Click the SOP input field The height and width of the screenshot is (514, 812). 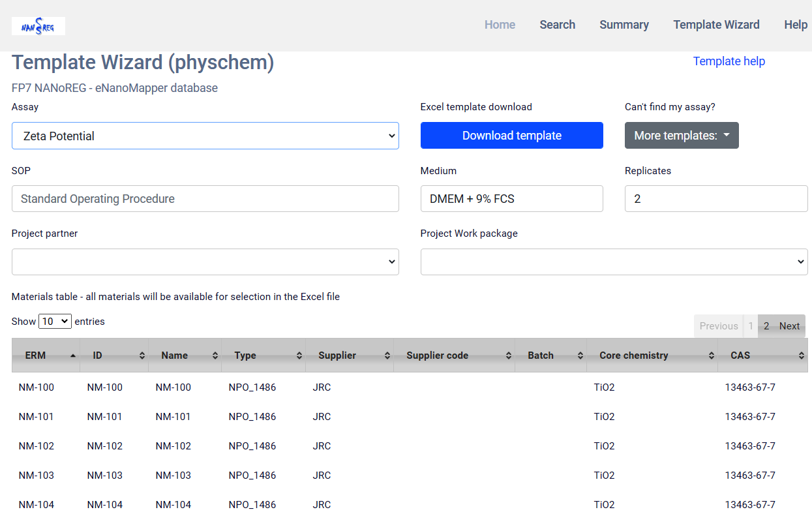tap(205, 199)
